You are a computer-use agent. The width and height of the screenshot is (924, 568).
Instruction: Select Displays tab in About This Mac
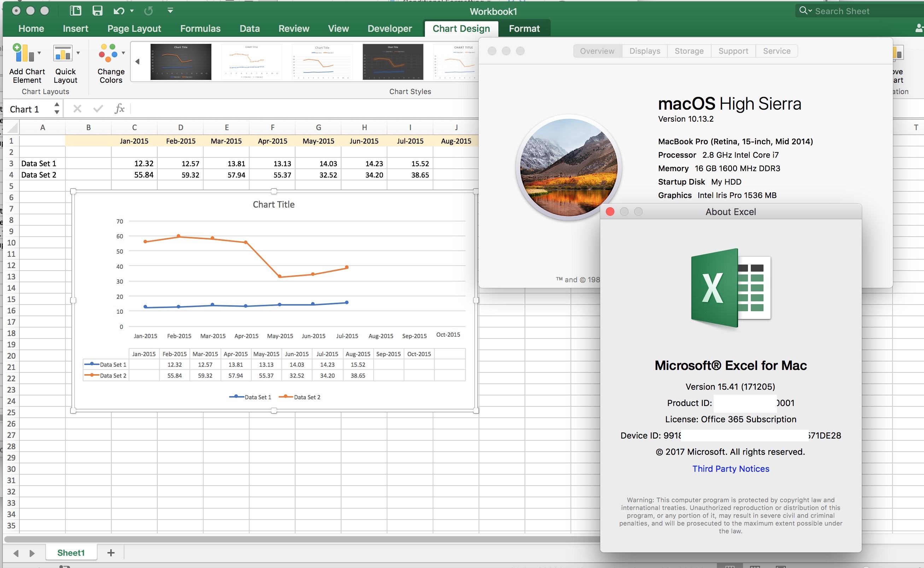(x=645, y=51)
